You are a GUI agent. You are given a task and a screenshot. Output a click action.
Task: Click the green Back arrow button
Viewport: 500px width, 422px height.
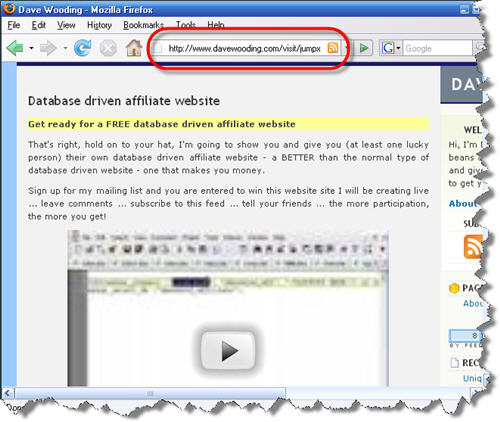point(15,48)
